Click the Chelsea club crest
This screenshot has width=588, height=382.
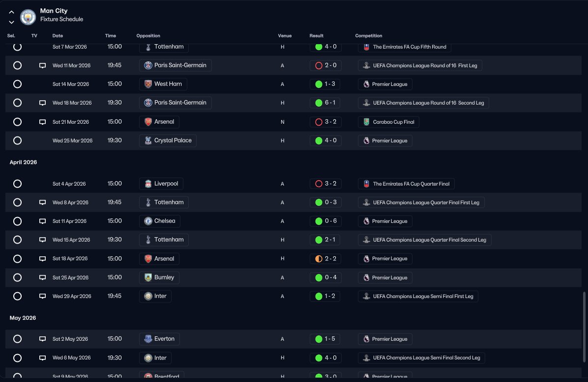point(148,221)
